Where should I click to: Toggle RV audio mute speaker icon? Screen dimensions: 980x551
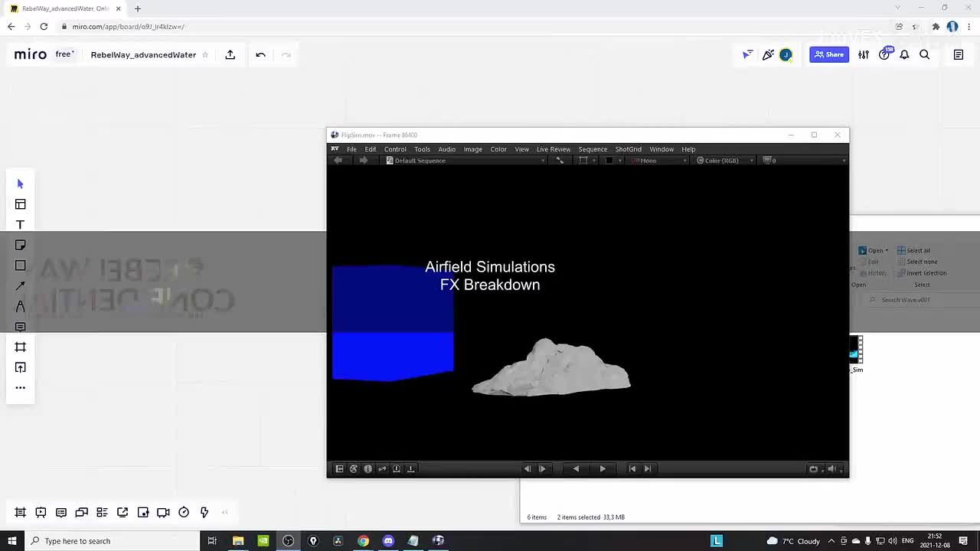pyautogui.click(x=832, y=469)
